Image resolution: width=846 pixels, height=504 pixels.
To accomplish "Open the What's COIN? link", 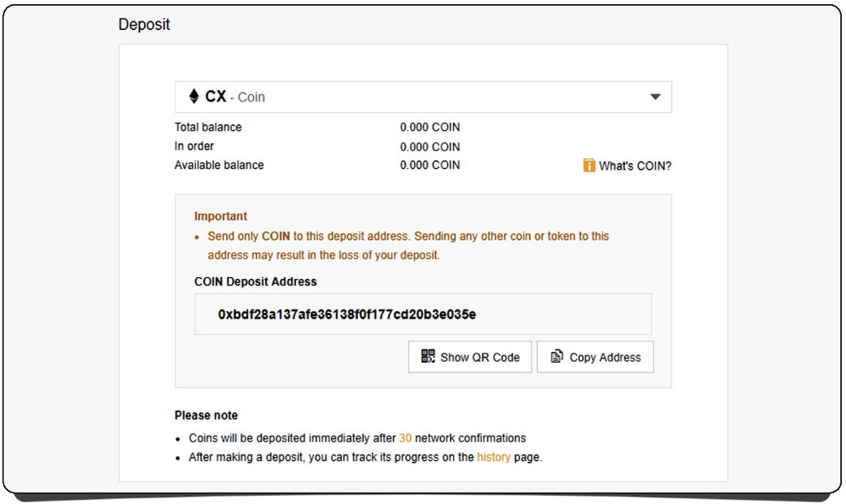I will [634, 166].
